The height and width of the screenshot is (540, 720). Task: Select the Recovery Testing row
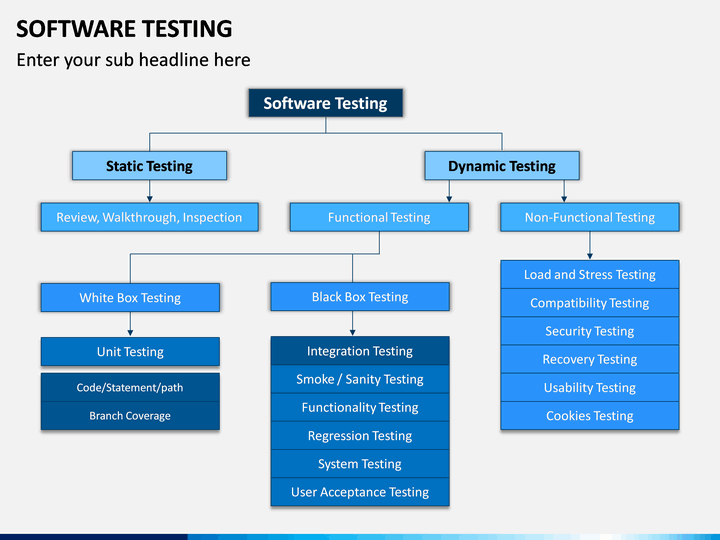coord(590,359)
